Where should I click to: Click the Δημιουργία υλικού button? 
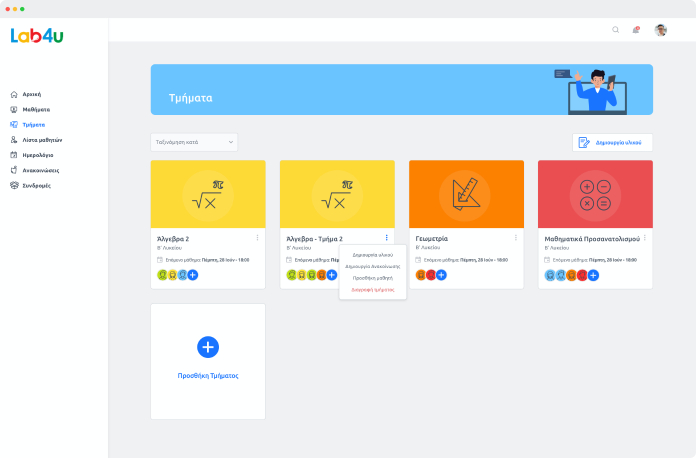[612, 143]
